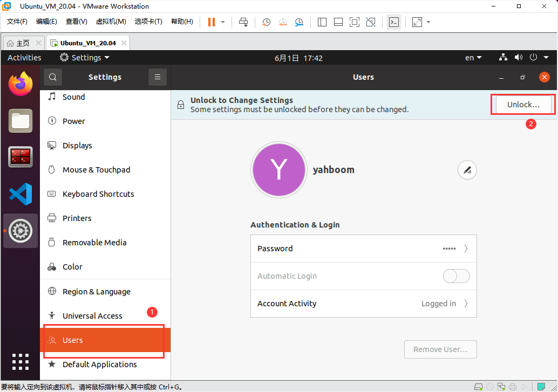Select the Ubuntu_VM_20.04 tab
The width and height of the screenshot is (558, 392).
[88, 43]
